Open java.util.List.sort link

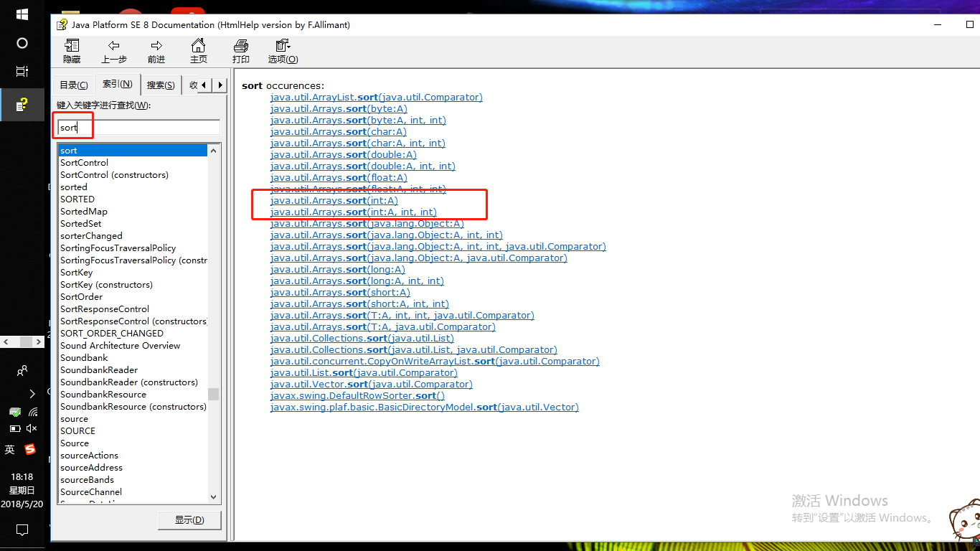364,373
